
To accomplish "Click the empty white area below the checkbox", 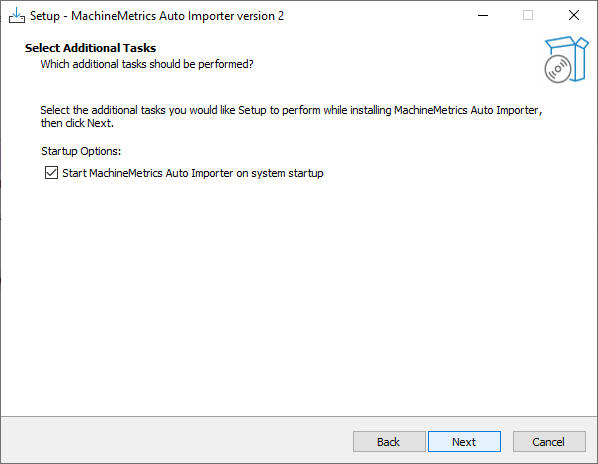I will pos(297,297).
